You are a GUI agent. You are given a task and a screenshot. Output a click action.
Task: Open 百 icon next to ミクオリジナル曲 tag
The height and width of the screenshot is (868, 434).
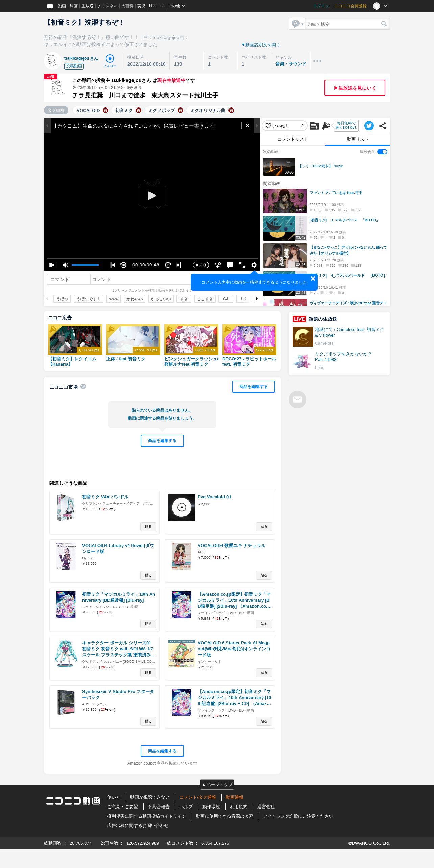pyautogui.click(x=231, y=110)
